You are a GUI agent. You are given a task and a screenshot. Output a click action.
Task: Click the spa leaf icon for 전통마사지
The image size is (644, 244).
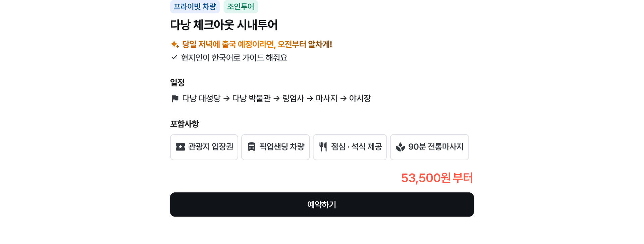400,147
